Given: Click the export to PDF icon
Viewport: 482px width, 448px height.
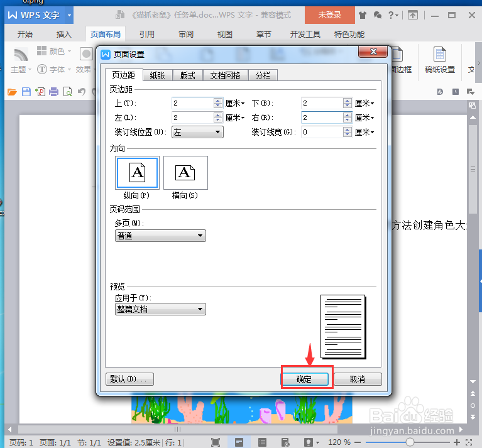Looking at the screenshot, I should coord(40,92).
